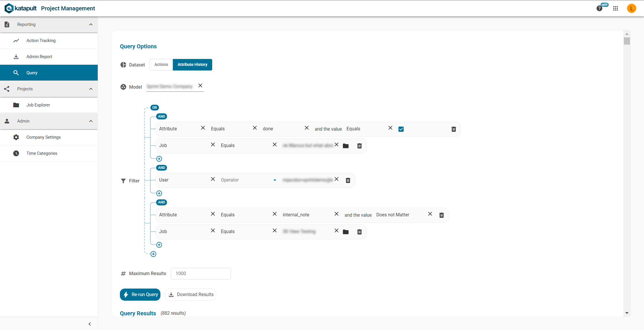
Task: Click the Maximum Results input field
Action: coord(201,274)
